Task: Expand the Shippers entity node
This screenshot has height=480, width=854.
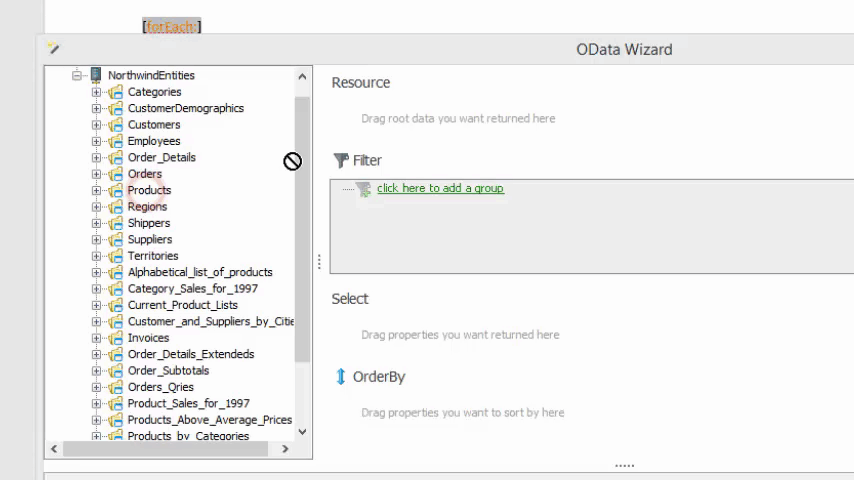Action: pos(96,223)
